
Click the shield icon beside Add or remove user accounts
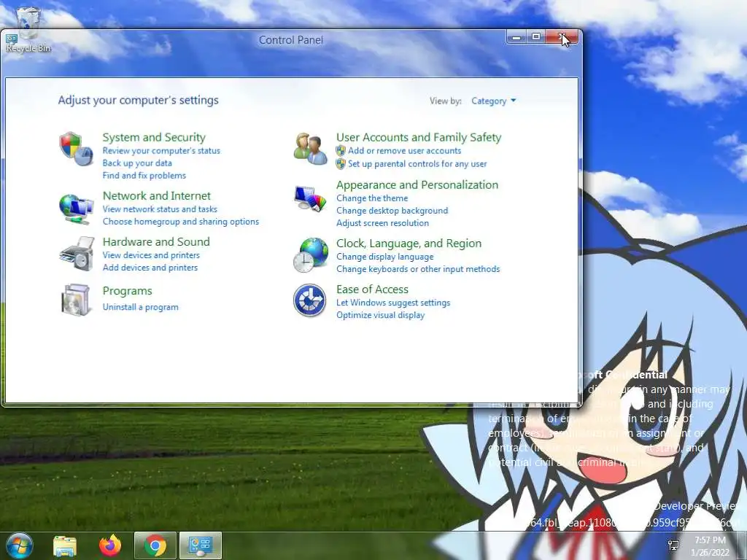(x=341, y=151)
